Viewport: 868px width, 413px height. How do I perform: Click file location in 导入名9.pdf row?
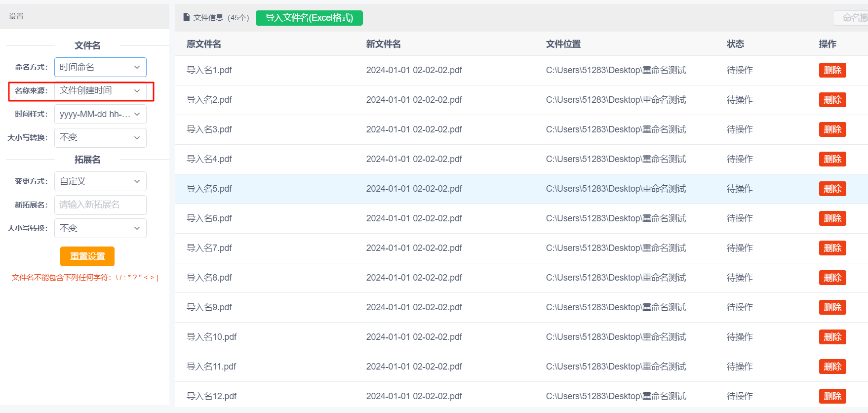coord(616,307)
